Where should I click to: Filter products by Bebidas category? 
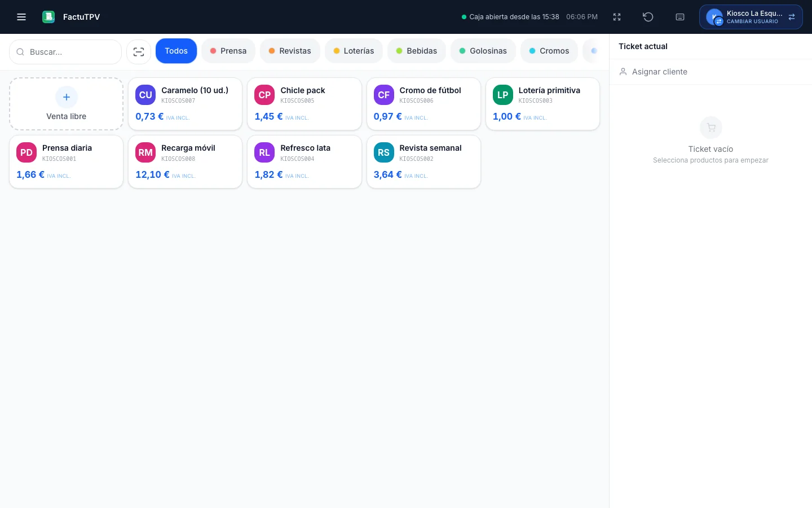point(417,51)
